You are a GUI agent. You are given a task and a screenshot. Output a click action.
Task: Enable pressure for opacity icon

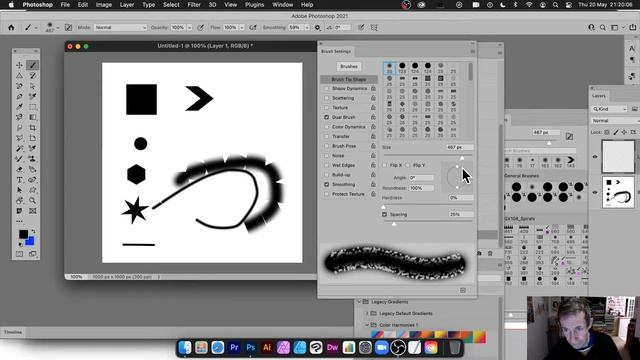click(200, 27)
